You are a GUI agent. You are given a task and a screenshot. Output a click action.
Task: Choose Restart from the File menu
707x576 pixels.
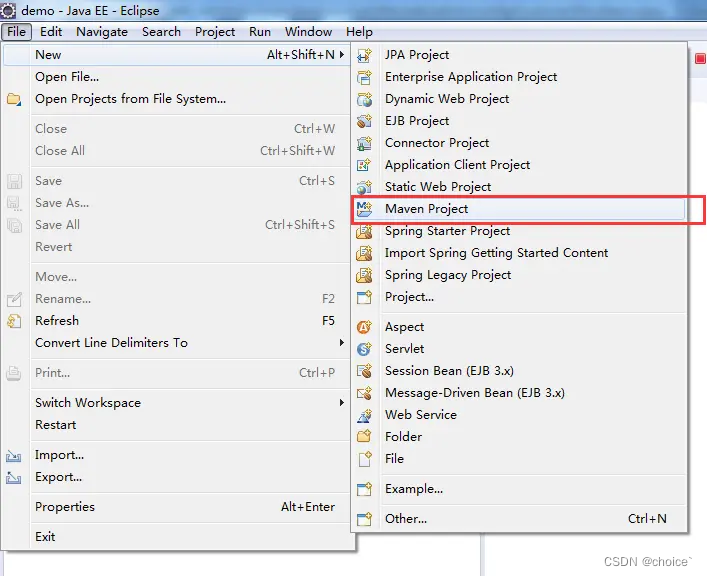coord(176,425)
